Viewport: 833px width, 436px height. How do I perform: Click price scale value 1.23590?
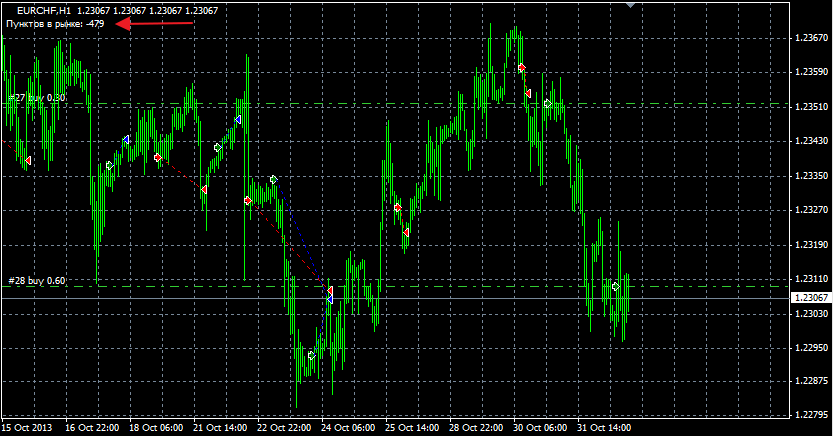pos(812,72)
